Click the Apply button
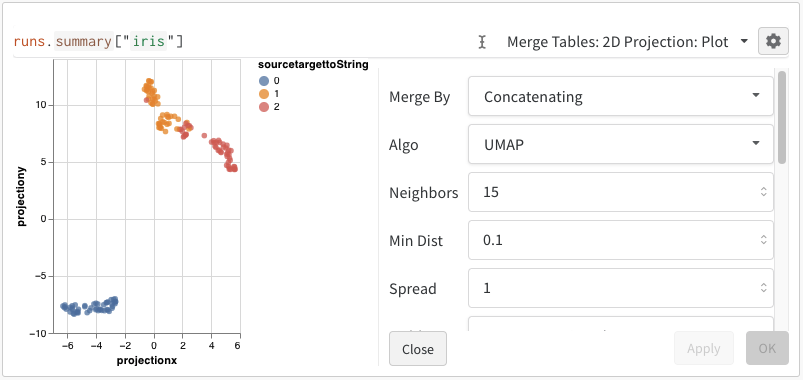 (x=704, y=349)
